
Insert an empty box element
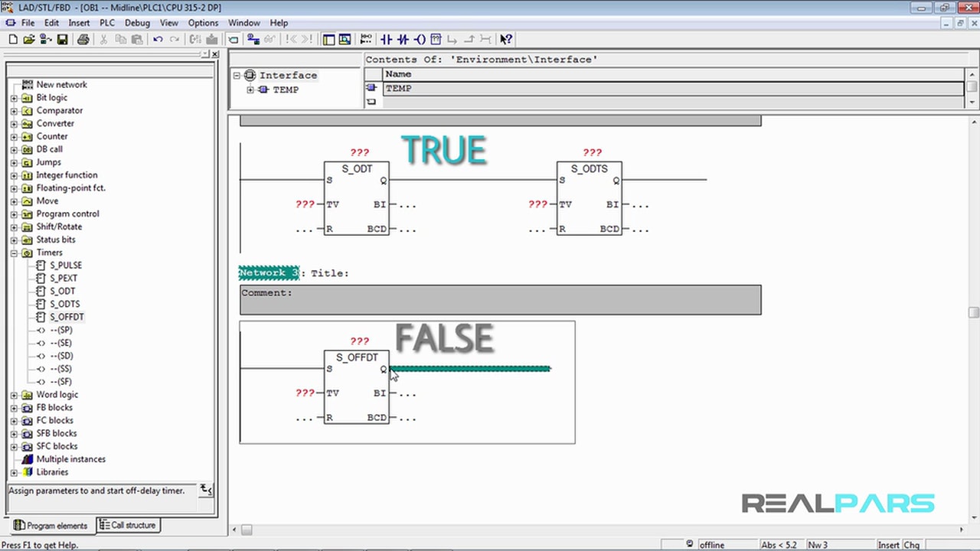click(436, 39)
